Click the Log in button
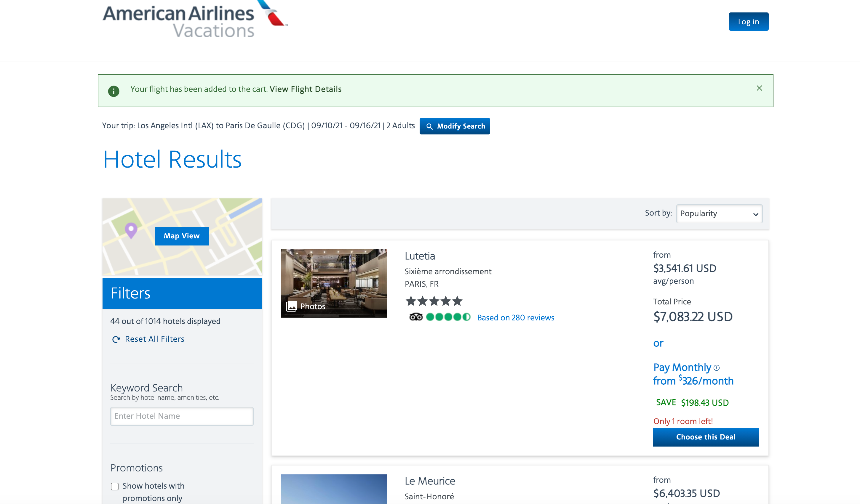Viewport: 860px width, 504px height. click(x=748, y=22)
